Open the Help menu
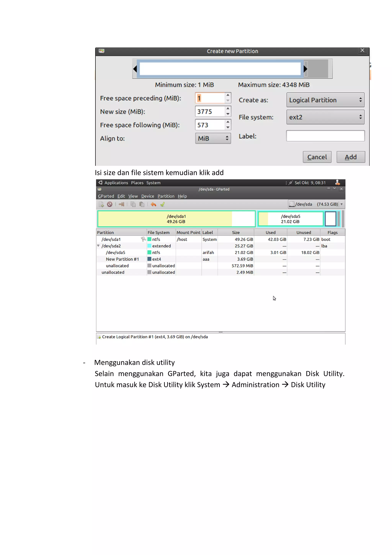The width and height of the screenshot is (392, 555). coord(182,196)
